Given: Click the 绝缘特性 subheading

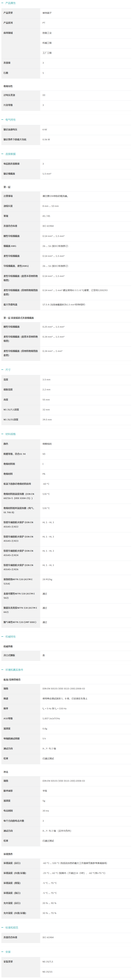Looking at the screenshot, I should (8, 86).
